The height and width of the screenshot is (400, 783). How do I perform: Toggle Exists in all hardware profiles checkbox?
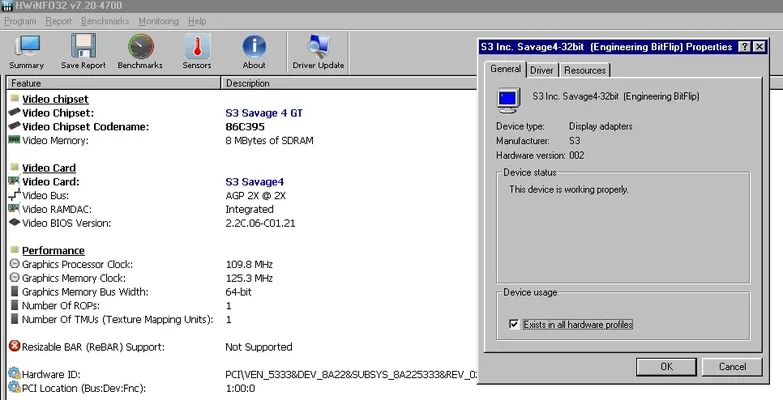point(514,324)
